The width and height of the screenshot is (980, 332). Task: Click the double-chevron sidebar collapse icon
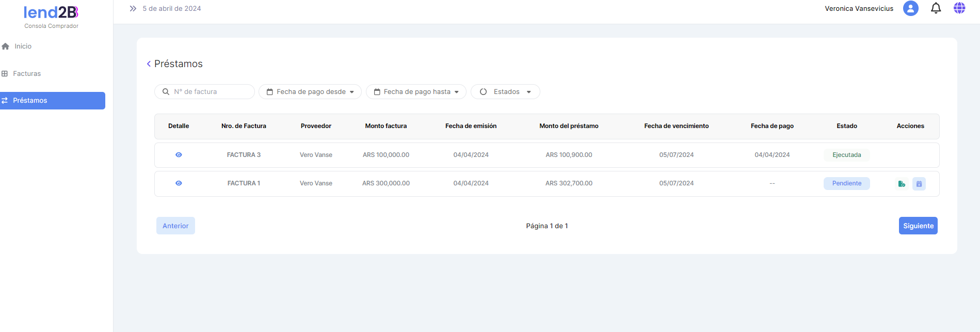click(133, 8)
